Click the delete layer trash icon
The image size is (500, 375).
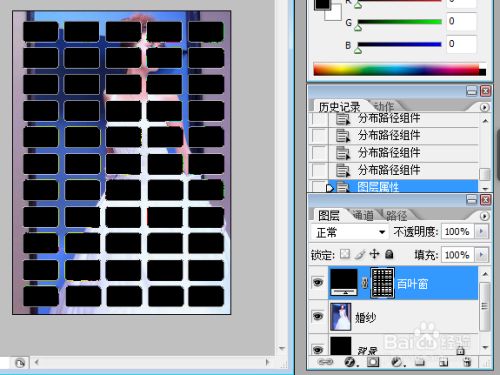click(x=468, y=362)
